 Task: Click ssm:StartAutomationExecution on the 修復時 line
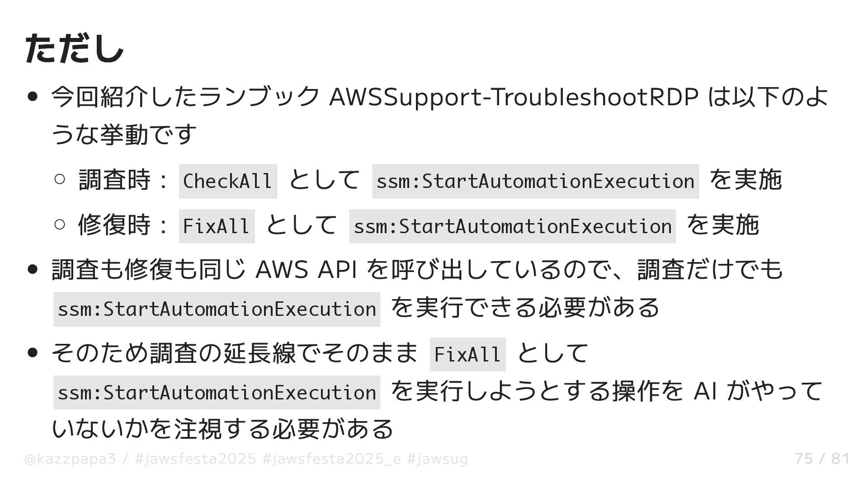pyautogui.click(x=512, y=226)
